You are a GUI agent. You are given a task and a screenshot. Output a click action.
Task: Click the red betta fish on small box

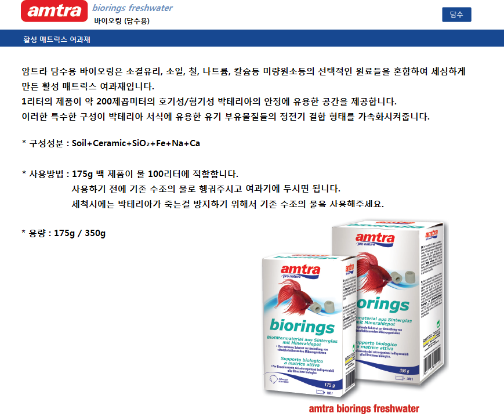coord(294,296)
